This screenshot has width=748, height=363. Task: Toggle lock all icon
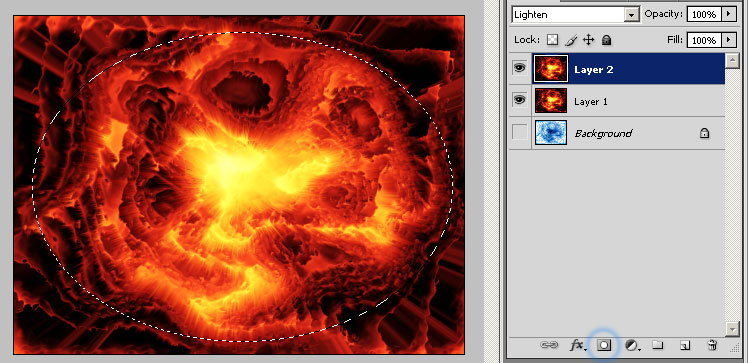(606, 40)
